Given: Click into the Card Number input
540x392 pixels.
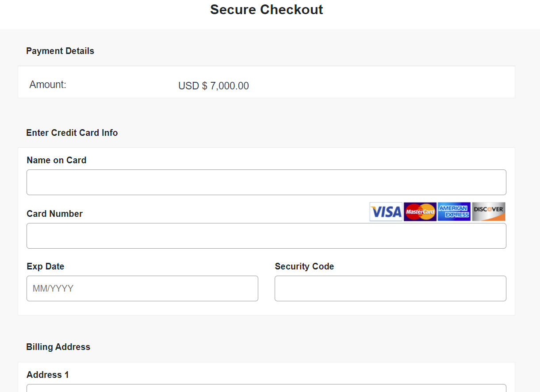Looking at the screenshot, I should click(x=266, y=236).
